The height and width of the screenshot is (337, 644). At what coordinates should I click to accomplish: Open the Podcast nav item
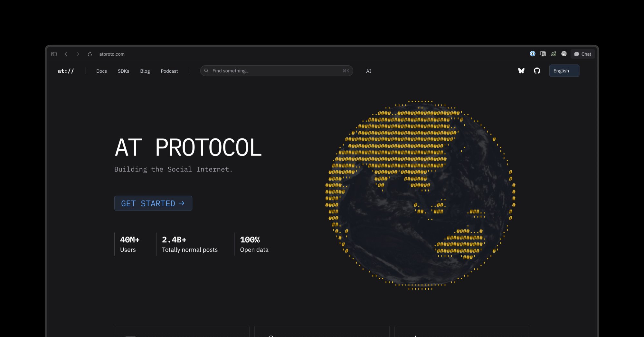[x=169, y=71]
